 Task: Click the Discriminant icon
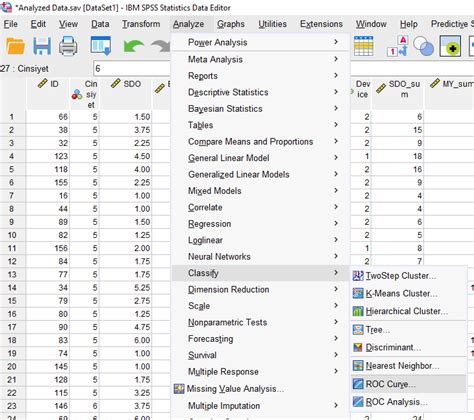point(358,347)
